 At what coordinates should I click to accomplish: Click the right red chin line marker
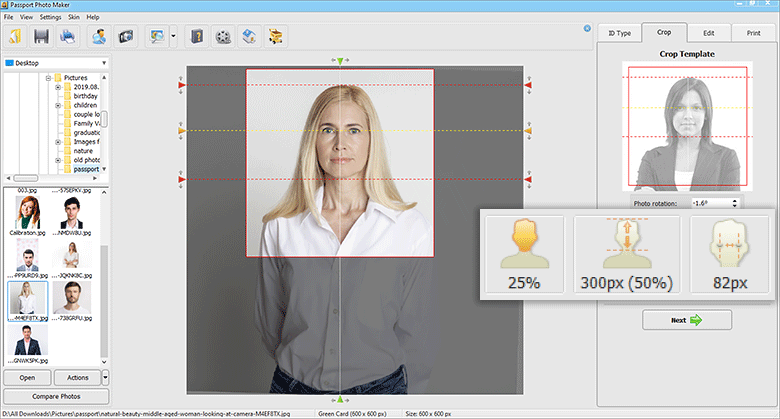pyautogui.click(x=528, y=179)
